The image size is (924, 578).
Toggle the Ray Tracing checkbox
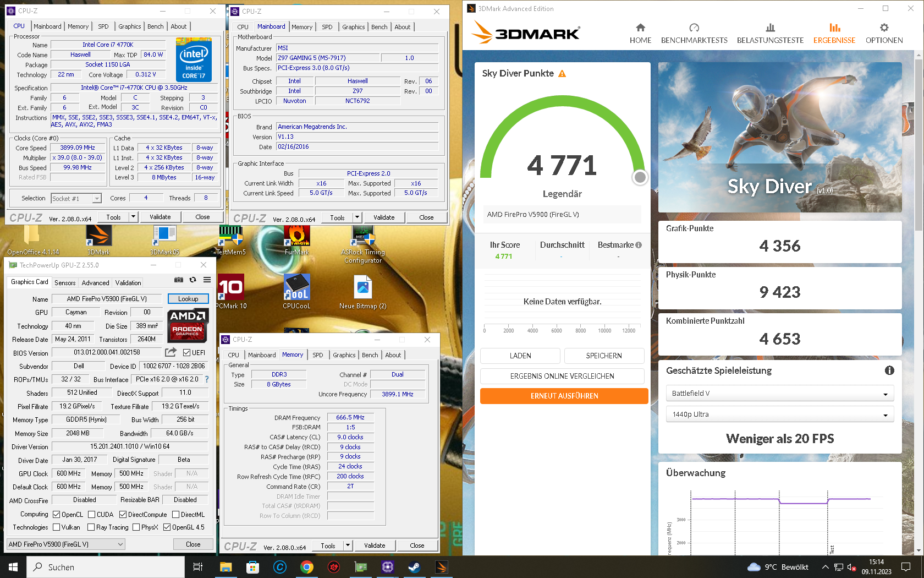click(x=91, y=527)
